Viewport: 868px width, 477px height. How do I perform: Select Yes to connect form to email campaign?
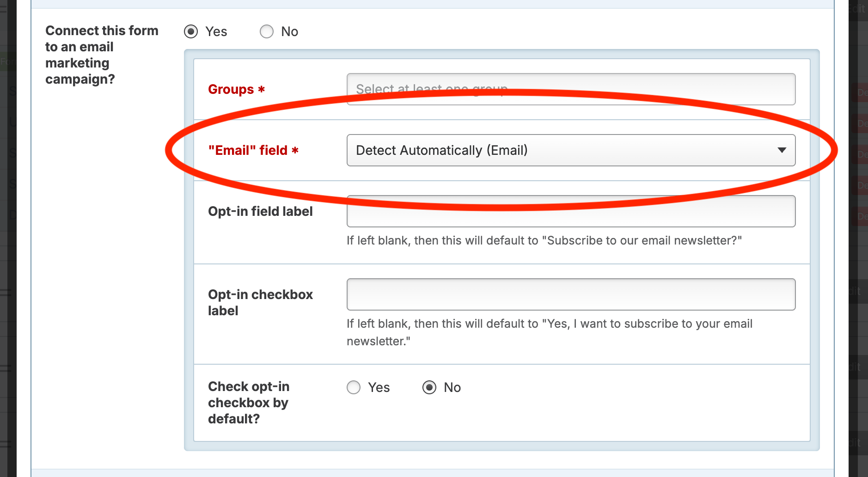[x=191, y=31]
